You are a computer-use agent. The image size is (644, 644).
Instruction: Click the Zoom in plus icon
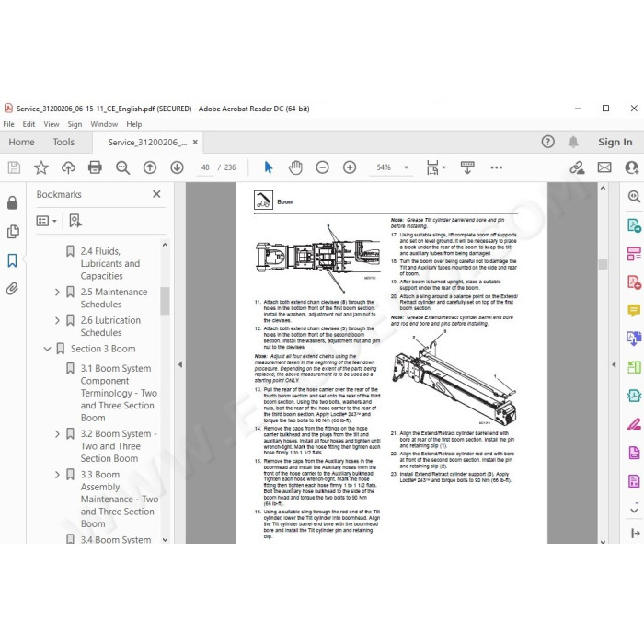pos(350,167)
